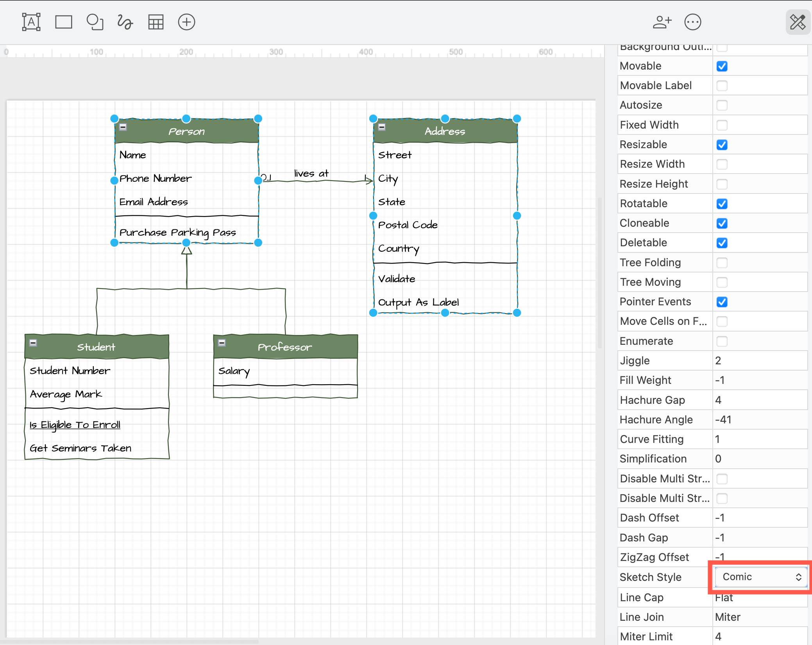Open the Insert plus icon
The width and height of the screenshot is (812, 645).
click(x=186, y=22)
